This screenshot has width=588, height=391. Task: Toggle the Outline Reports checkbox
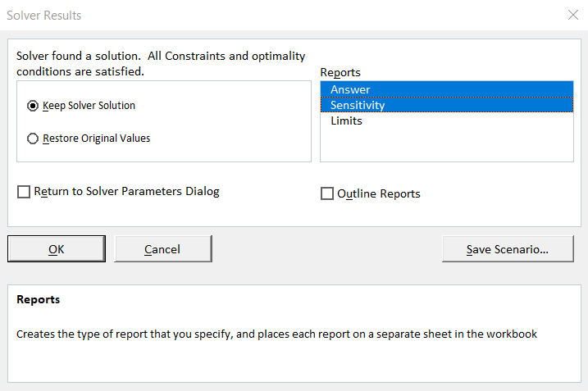[327, 193]
